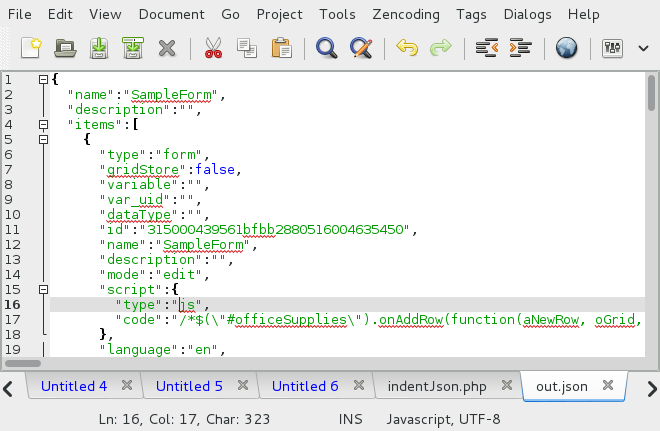This screenshot has height=431, width=660.
Task: Collapse the code fold at line 1
Action: [42, 79]
